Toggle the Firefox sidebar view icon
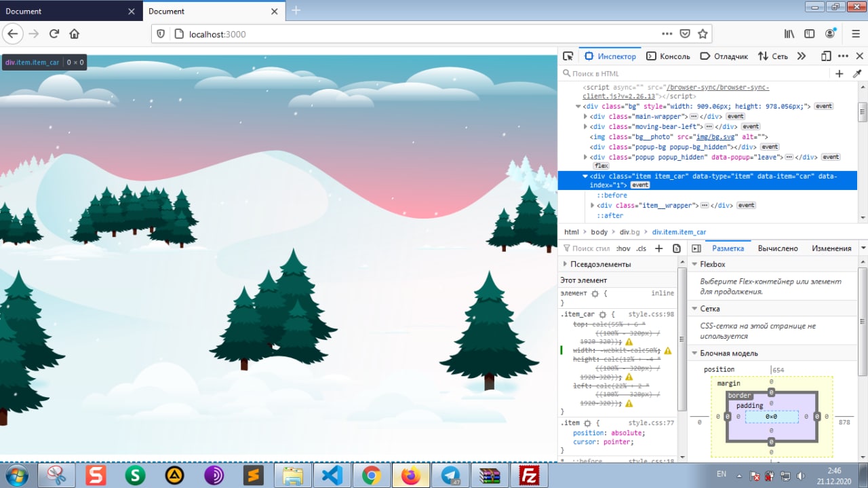The width and height of the screenshot is (868, 488). (809, 34)
